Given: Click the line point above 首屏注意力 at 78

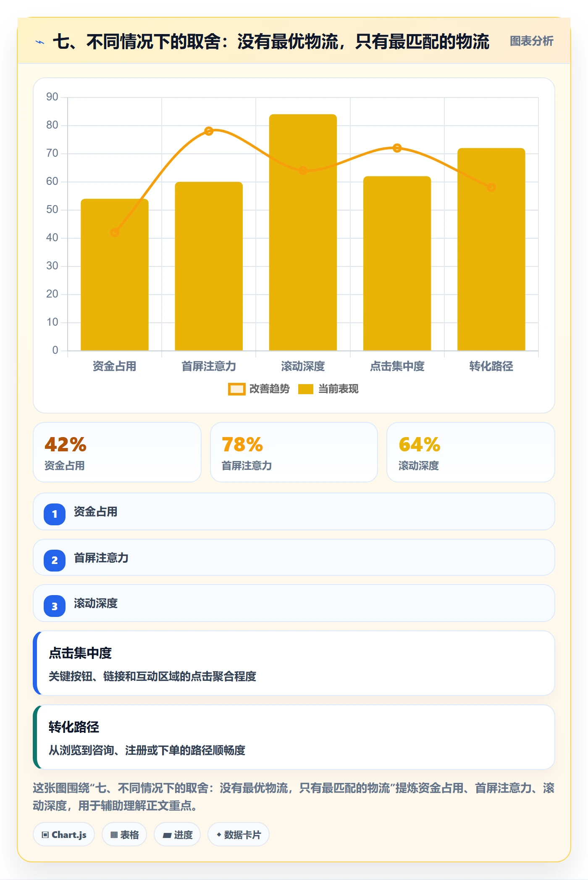Looking at the screenshot, I should point(209,131).
